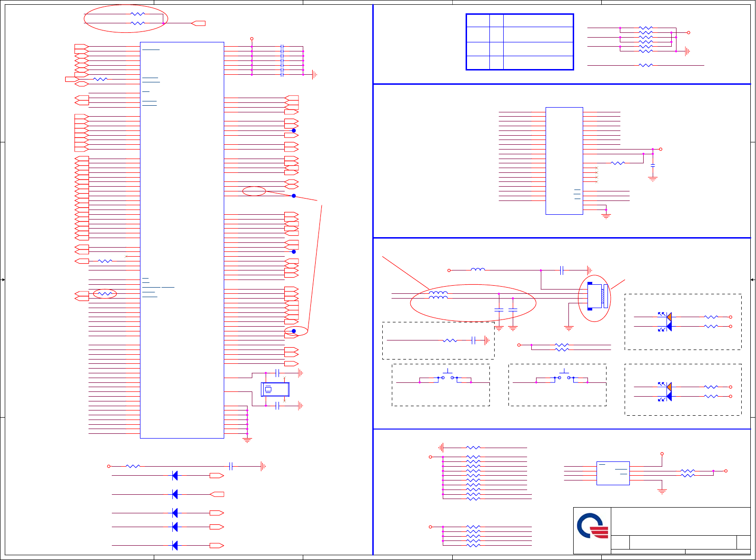The height and width of the screenshot is (560, 756).
Task: Select the fourth diode from the top
Action: 175,527
